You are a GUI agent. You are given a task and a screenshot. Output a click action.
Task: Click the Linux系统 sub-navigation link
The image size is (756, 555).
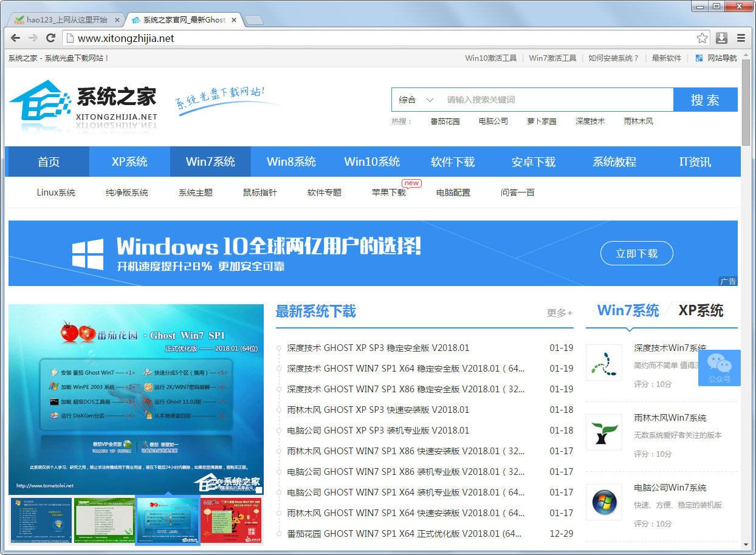point(56,192)
